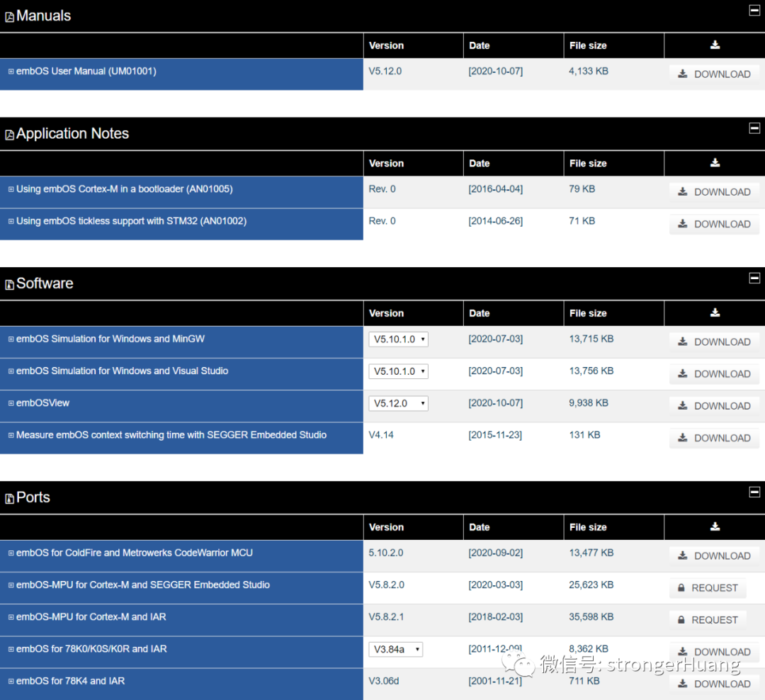This screenshot has height=700, width=765.
Task: Expand embOS-MPU for Cortex-M and SEGGER Embedded Studio row
Action: 11,585
